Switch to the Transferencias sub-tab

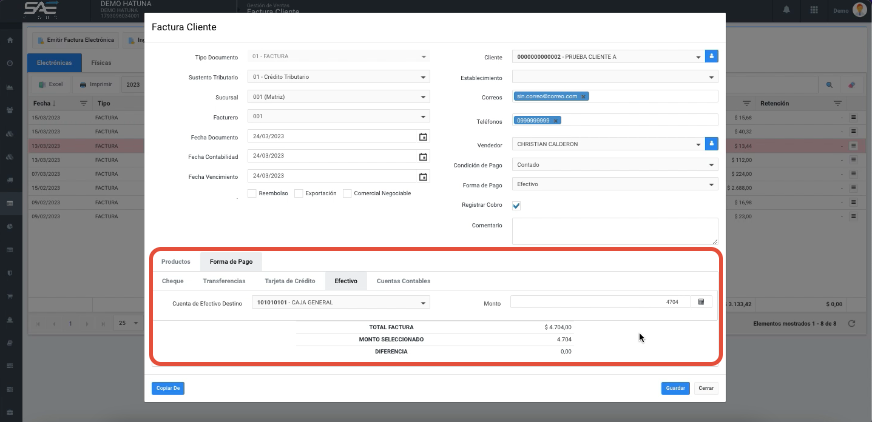coord(224,281)
